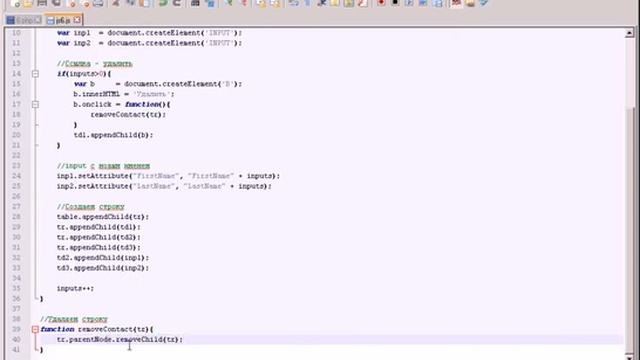Place cursor in 'removeContact(tr);' on line 18

pos(128,115)
